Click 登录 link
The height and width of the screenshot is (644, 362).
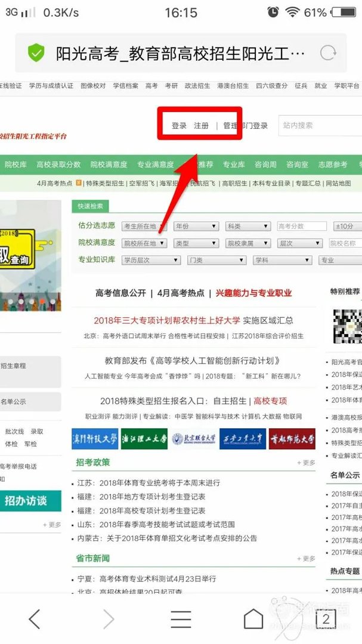pyautogui.click(x=179, y=126)
